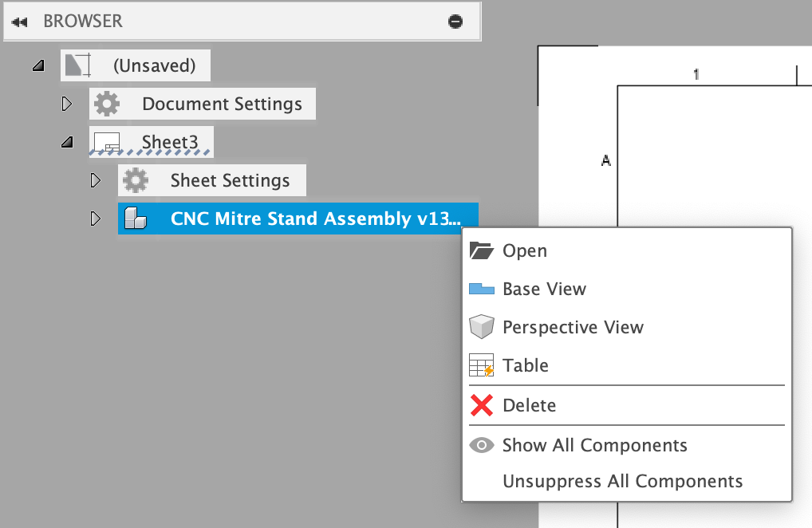Click Show All Components entry

click(x=594, y=445)
